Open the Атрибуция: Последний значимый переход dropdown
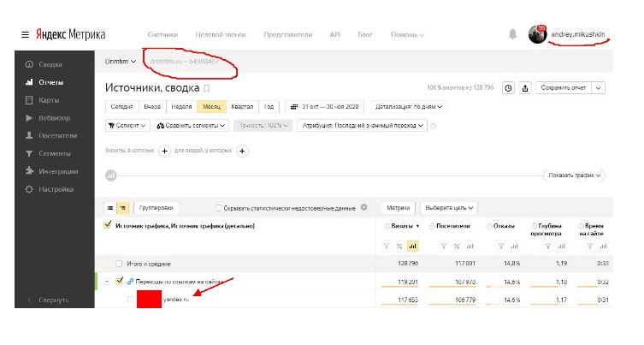The height and width of the screenshot is (345, 644). [x=363, y=126]
